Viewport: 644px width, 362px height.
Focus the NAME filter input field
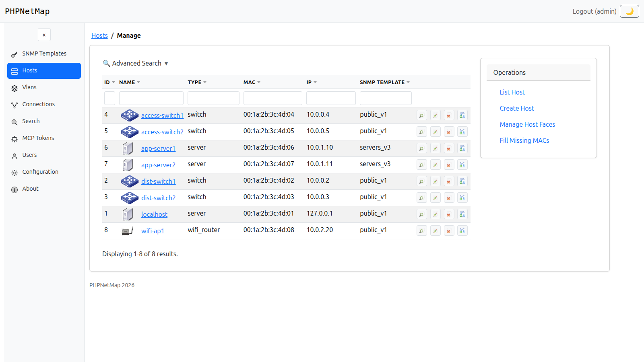tap(151, 98)
